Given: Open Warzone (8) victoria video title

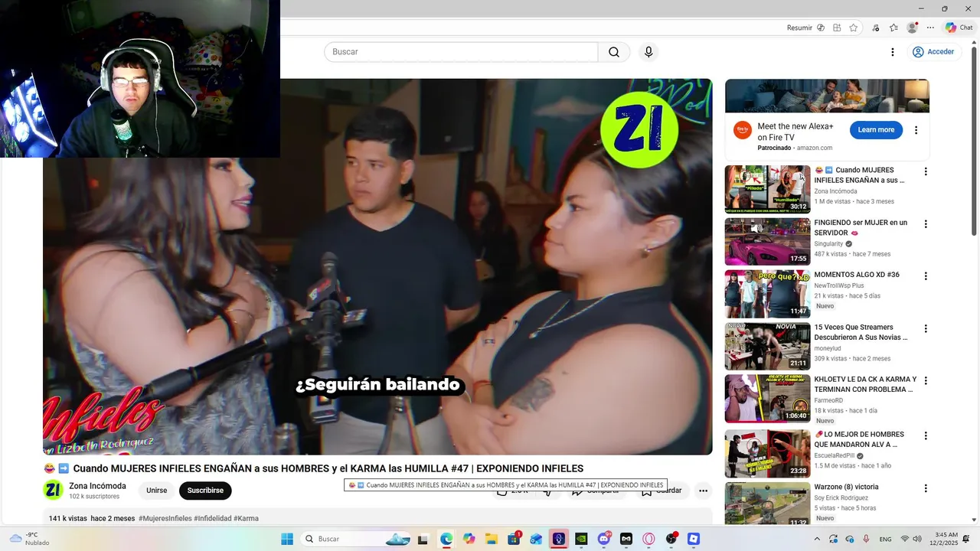Looking at the screenshot, I should (846, 487).
